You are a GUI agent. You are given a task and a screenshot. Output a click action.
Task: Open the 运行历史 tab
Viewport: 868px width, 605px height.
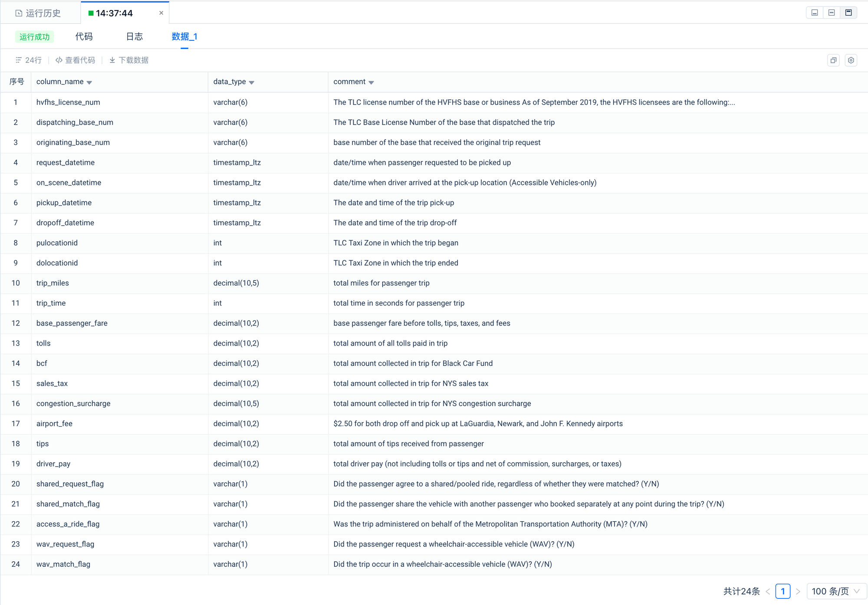(x=38, y=13)
